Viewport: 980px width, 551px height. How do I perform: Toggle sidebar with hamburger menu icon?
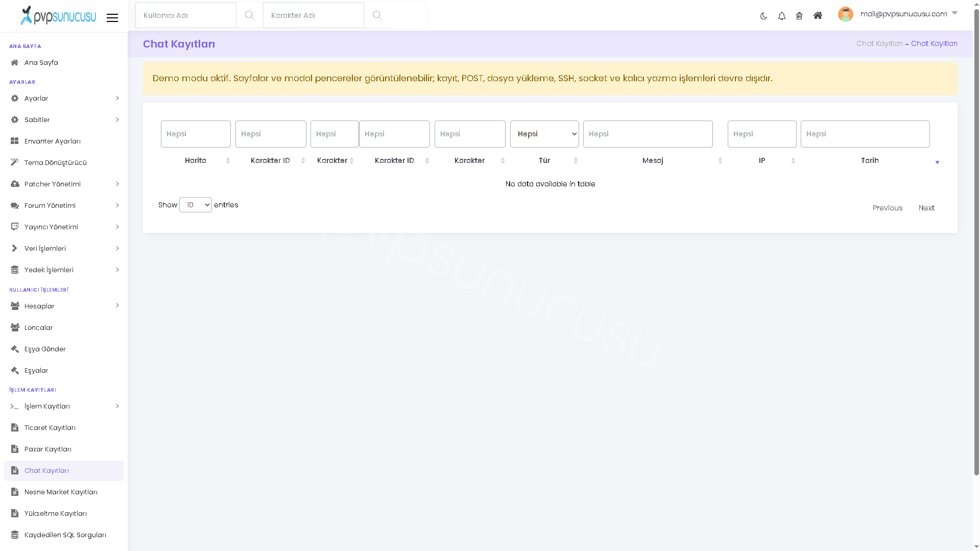tap(112, 18)
